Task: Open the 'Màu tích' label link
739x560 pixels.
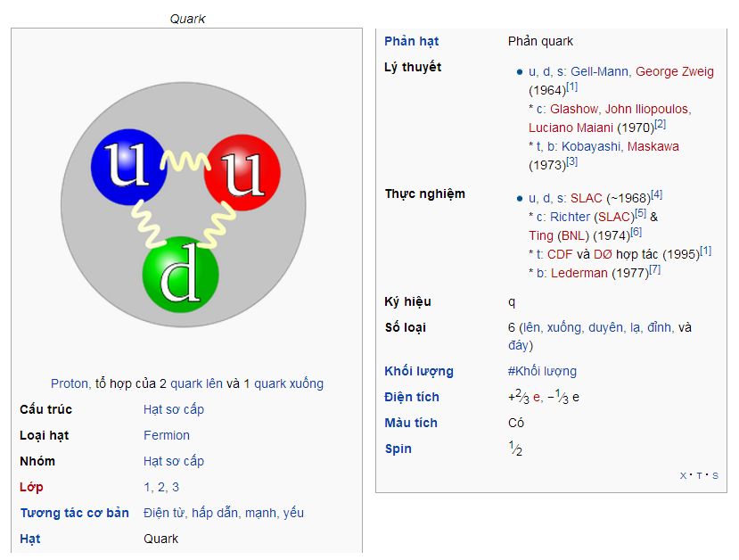Action: 411,423
